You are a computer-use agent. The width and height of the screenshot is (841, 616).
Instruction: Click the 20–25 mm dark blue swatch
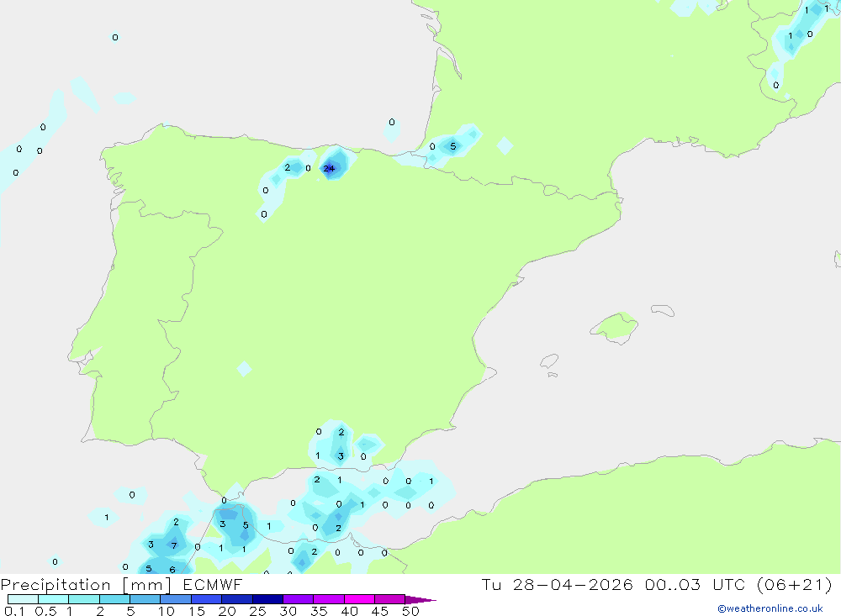[x=237, y=599]
